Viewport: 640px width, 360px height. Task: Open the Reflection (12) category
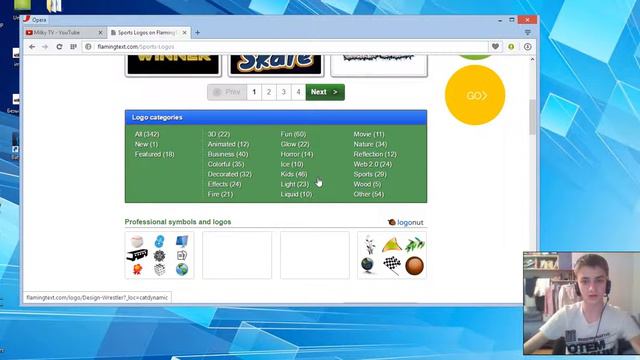point(375,154)
